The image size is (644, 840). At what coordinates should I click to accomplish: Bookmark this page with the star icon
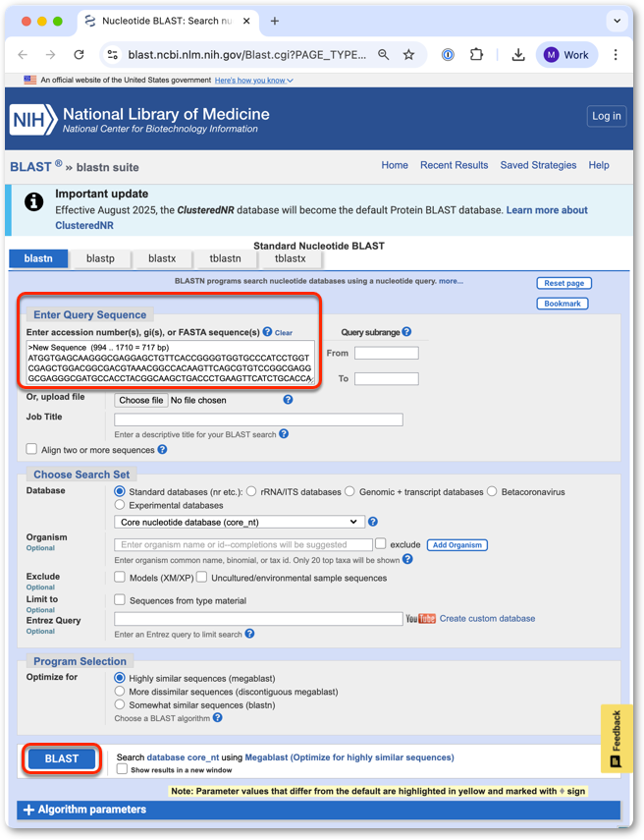[x=409, y=55]
